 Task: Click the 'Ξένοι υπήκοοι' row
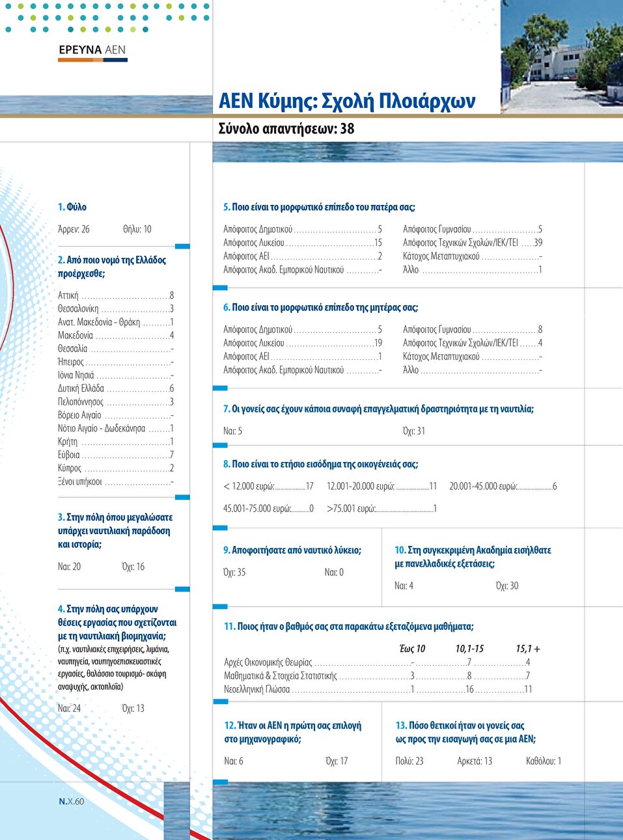[x=116, y=481]
